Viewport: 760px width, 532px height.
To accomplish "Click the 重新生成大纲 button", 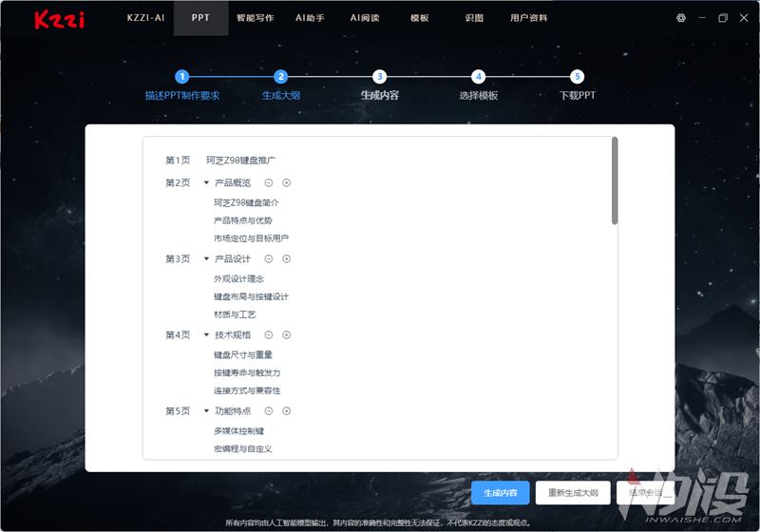I will 573,493.
